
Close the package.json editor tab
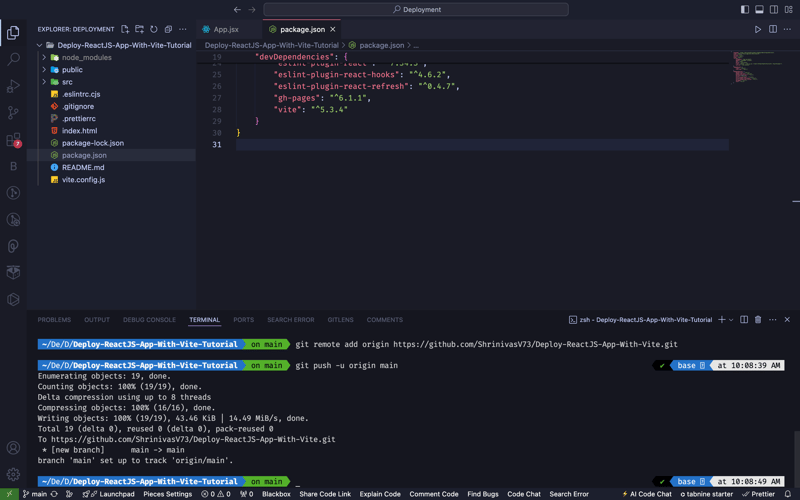[x=333, y=29]
